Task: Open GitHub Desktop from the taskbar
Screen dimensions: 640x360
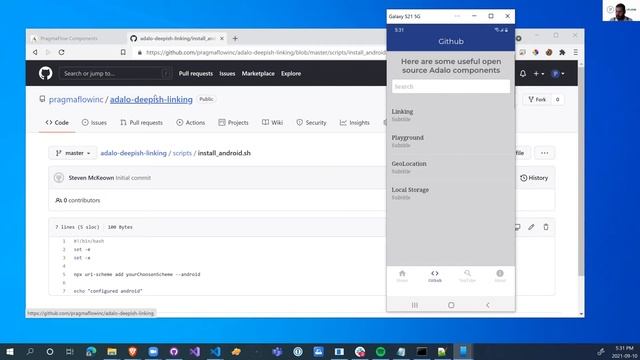Action: 174,351
